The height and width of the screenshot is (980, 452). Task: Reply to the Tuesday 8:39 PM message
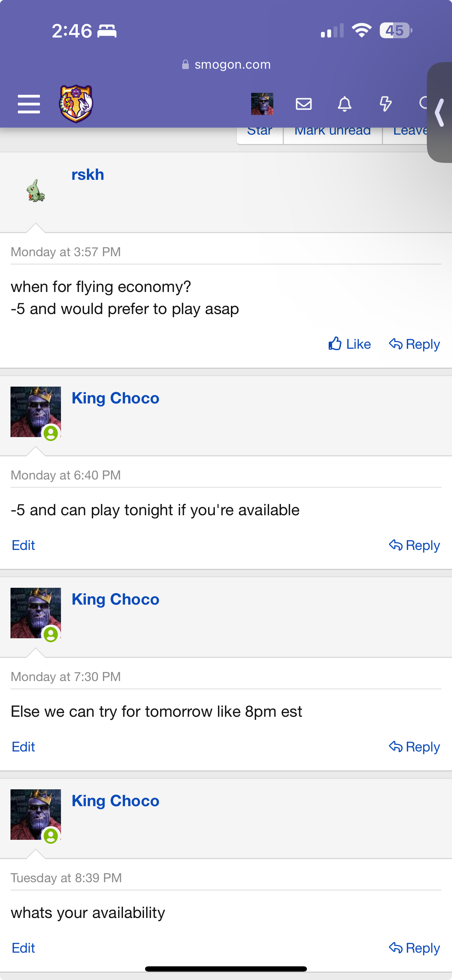[x=414, y=948]
